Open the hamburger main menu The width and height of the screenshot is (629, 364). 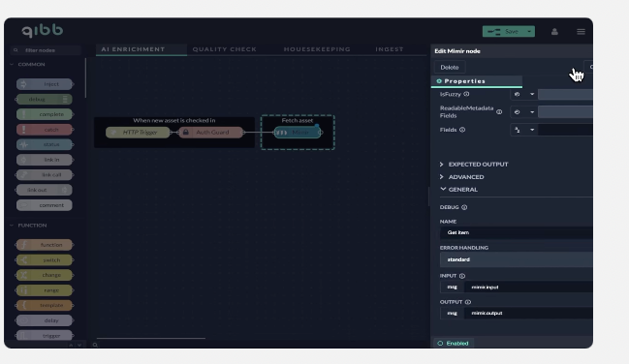click(x=581, y=32)
